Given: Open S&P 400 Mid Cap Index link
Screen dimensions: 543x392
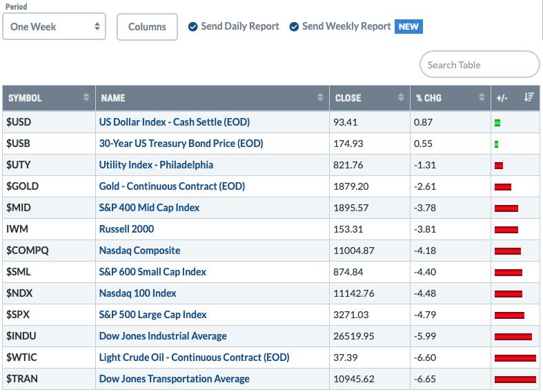Looking at the screenshot, I should tap(149, 208).
